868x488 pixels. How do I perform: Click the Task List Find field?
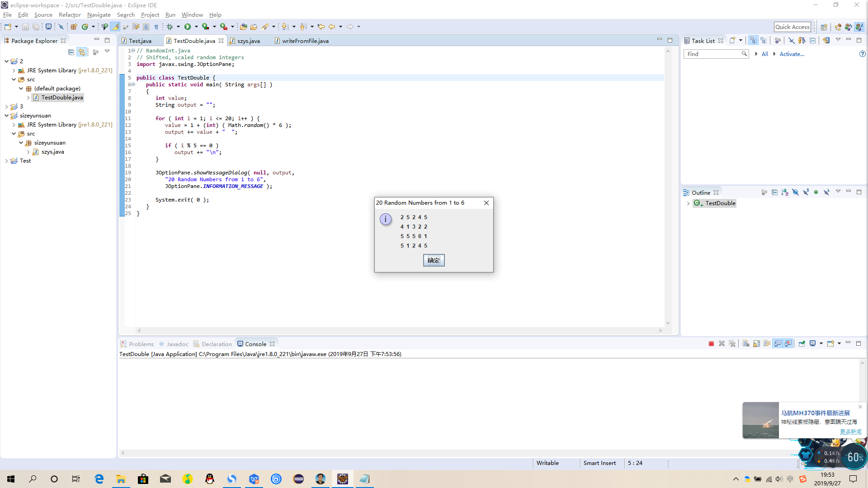coord(716,54)
